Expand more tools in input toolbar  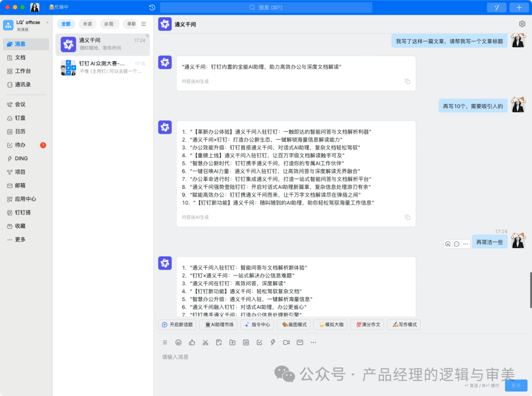pyautogui.click(x=313, y=343)
